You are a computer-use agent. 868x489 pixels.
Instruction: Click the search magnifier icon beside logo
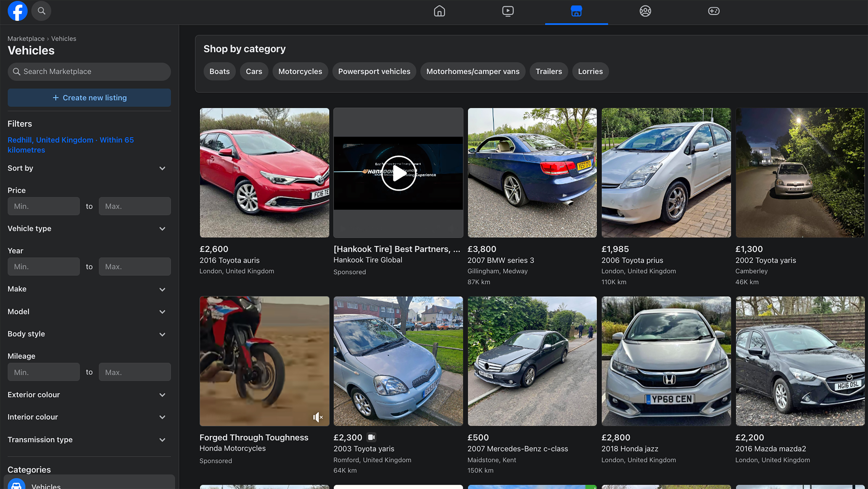[x=42, y=11]
